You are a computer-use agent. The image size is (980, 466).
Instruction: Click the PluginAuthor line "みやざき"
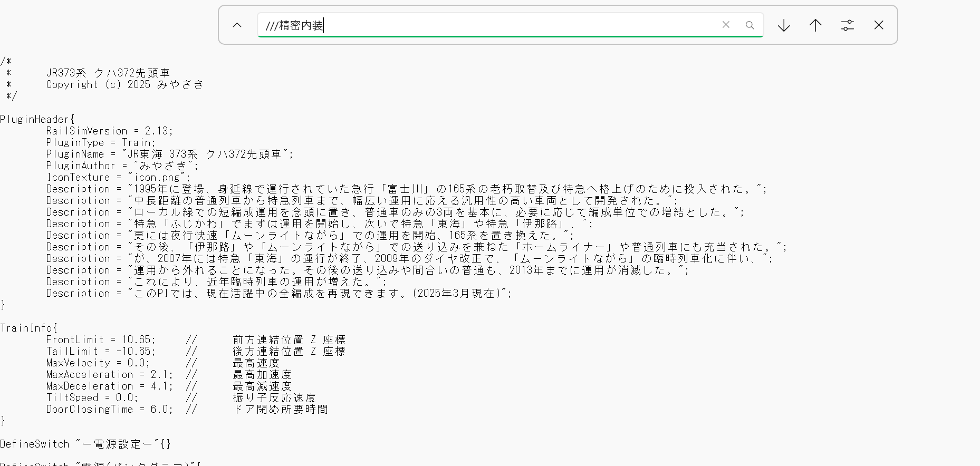click(122, 166)
